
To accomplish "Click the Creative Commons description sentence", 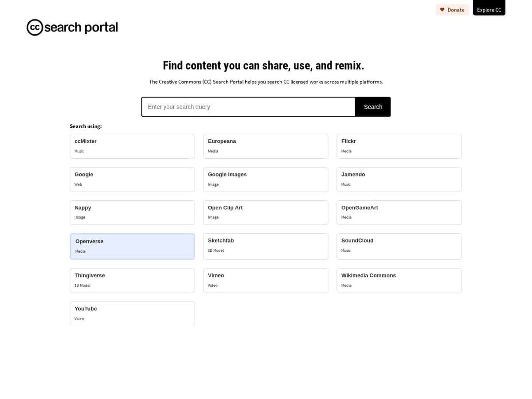I will [266, 82].
